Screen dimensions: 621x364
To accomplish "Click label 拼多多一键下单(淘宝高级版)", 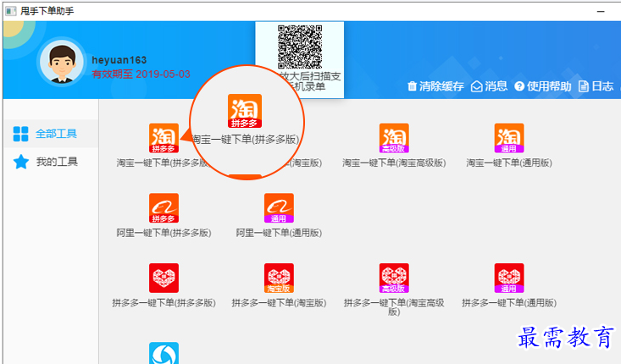I will tap(394, 307).
